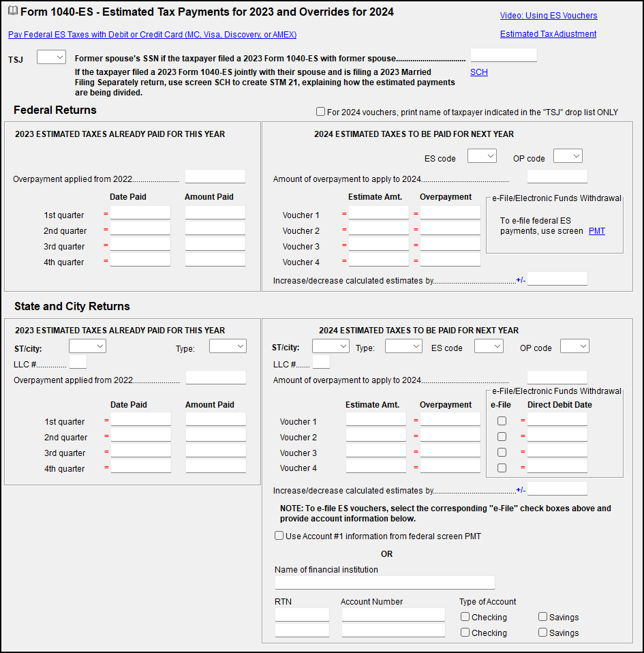Click state Increase/decrease calculated estimates field
The width and height of the screenshot is (644, 653).
[x=557, y=489]
